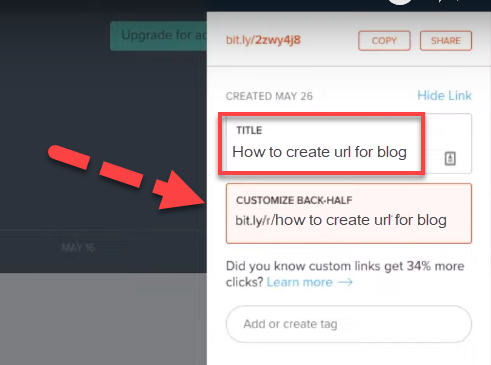Image resolution: width=491 pixels, height=365 pixels.
Task: Follow the Learn more link
Action: click(x=309, y=282)
